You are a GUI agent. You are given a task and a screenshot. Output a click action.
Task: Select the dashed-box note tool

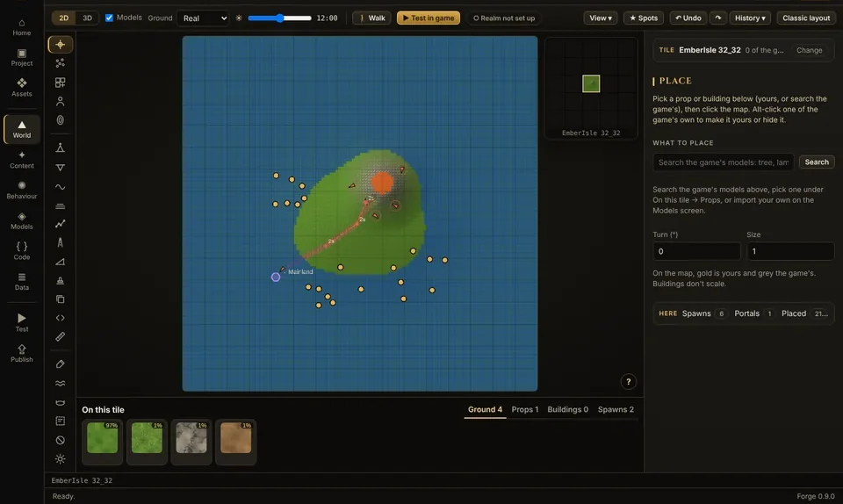[61, 421]
